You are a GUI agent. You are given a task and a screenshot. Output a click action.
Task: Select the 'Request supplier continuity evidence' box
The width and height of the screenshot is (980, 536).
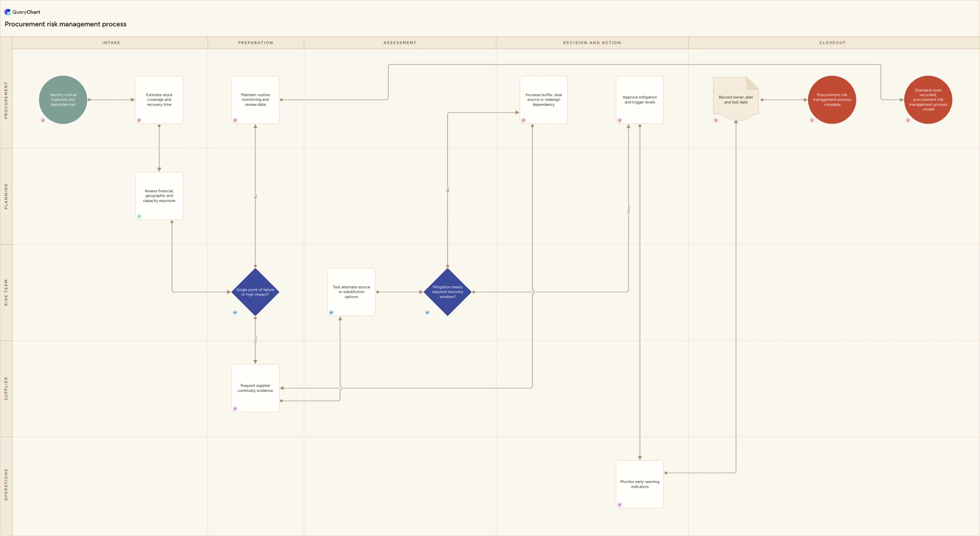pos(255,388)
